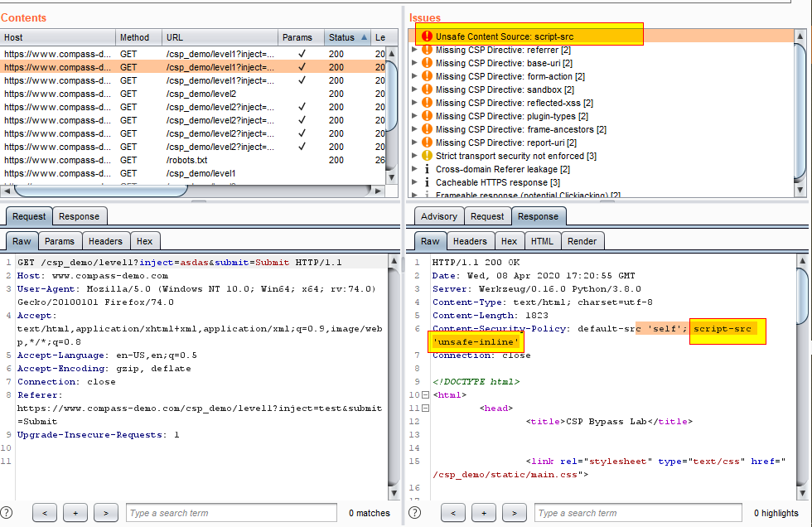This screenshot has height=527, width=812.
Task: Click the plus button beside '0 matches' search
Action: pos(75,513)
